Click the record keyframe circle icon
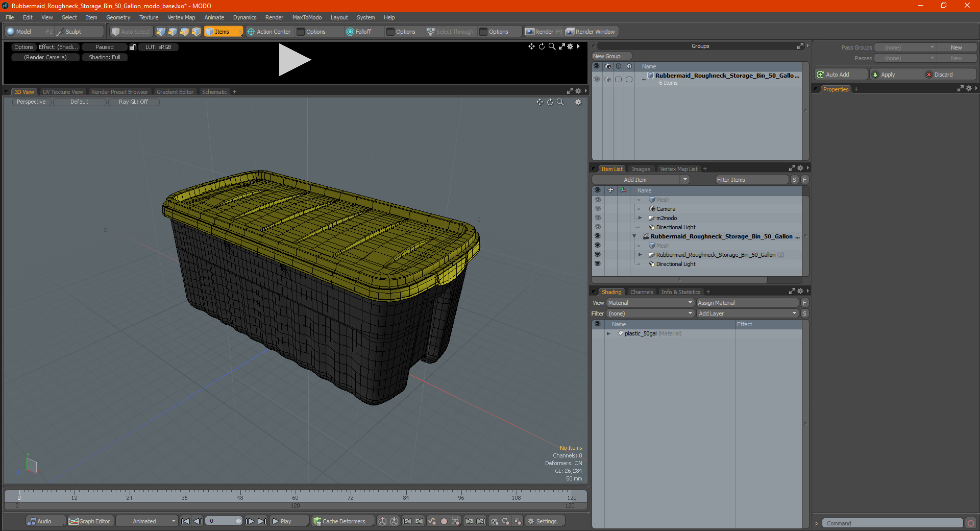Viewport: 980px width, 531px height. pos(444,521)
